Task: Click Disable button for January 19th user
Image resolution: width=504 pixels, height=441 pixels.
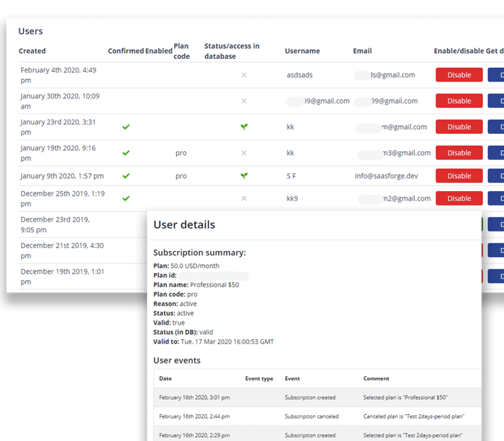Action: pyautogui.click(x=459, y=153)
